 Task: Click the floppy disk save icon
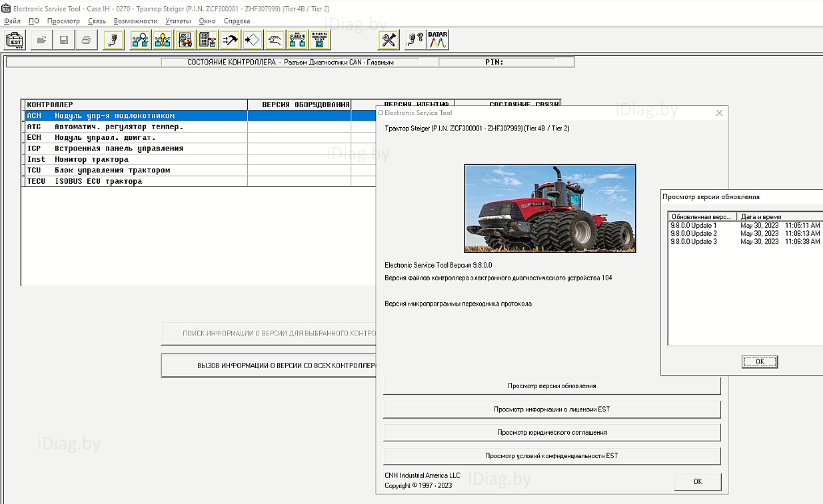tap(64, 40)
